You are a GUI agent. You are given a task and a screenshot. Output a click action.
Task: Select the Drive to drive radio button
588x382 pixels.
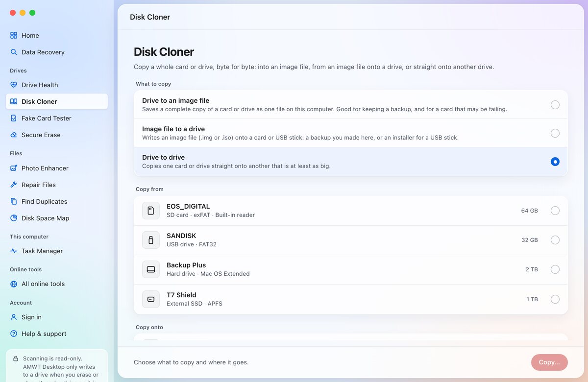click(555, 162)
